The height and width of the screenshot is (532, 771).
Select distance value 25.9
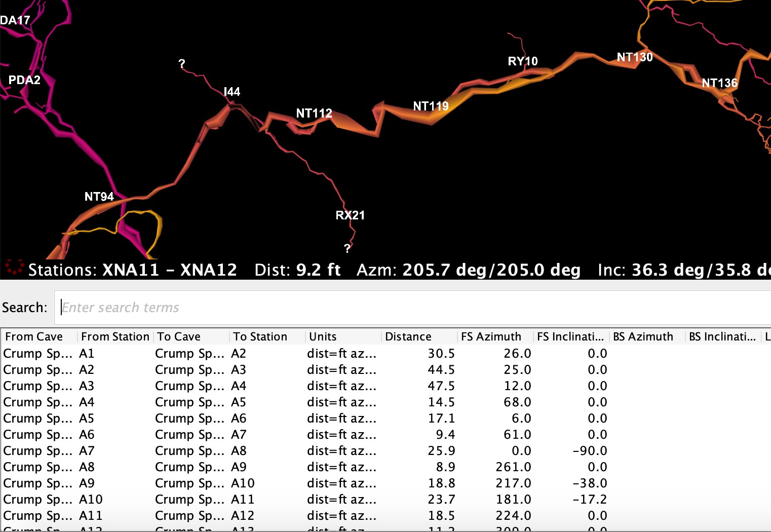(x=441, y=450)
